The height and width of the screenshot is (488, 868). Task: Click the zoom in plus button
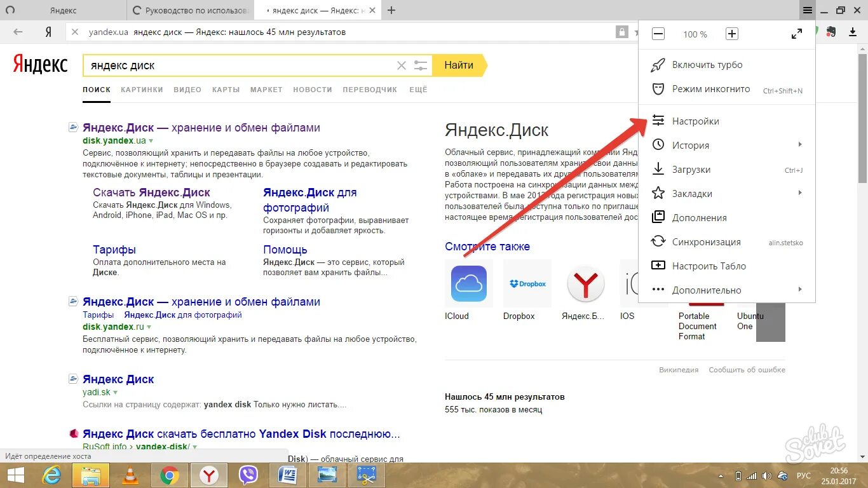[732, 34]
